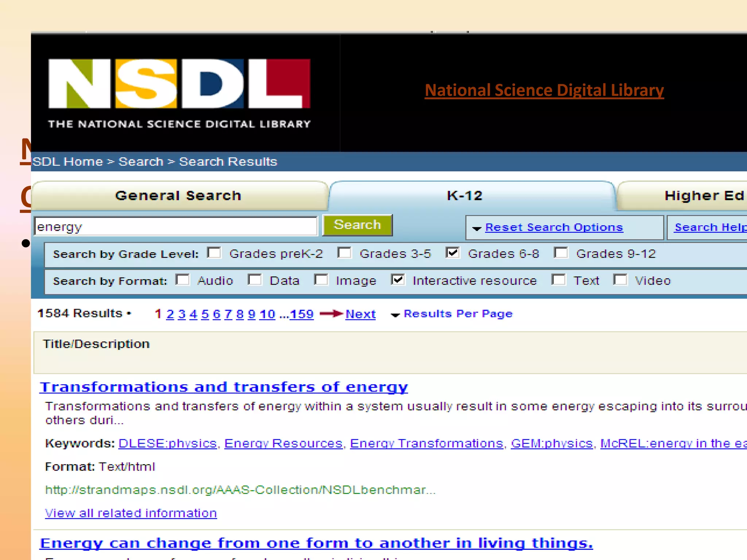Go to results page 5

pos(205,314)
